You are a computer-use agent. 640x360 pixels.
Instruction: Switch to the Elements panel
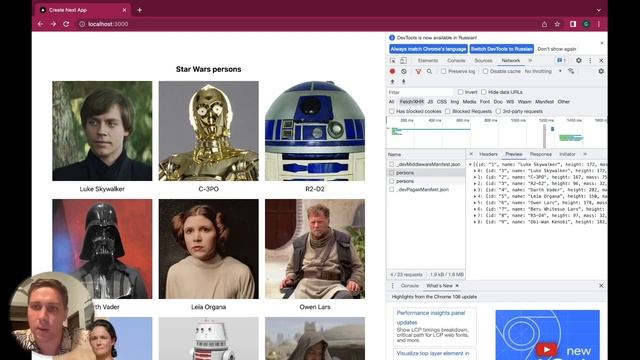pyautogui.click(x=428, y=60)
